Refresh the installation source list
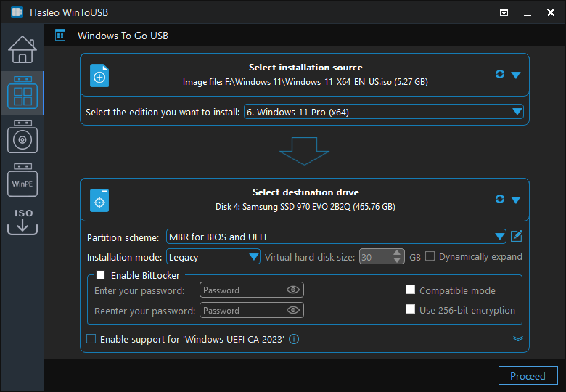 [499, 74]
